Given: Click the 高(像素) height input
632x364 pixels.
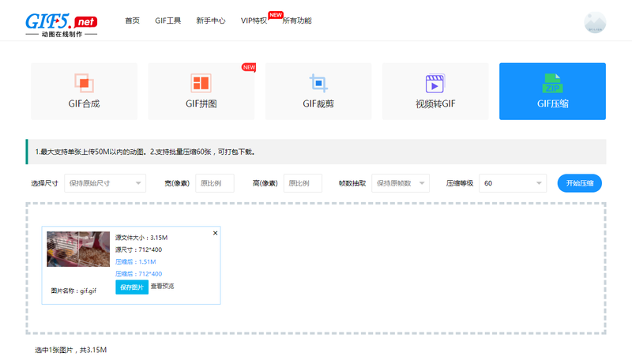Looking at the screenshot, I should point(303,183).
